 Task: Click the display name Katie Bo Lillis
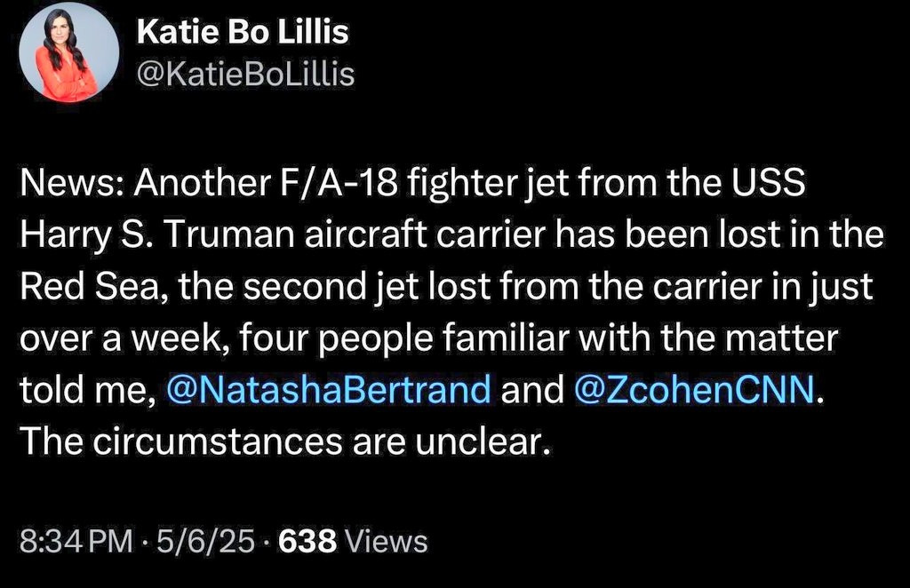243,33
